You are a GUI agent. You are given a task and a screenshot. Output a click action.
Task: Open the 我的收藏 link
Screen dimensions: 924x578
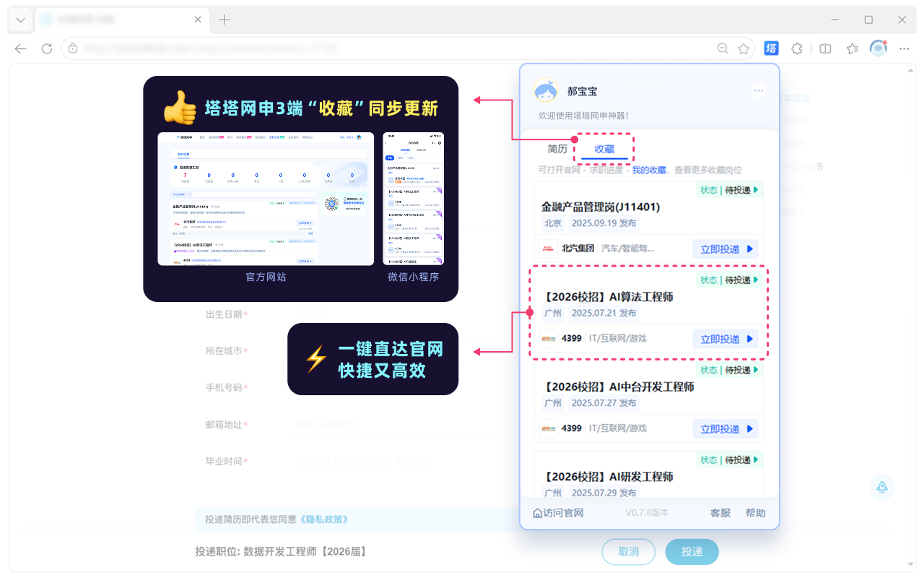point(649,171)
